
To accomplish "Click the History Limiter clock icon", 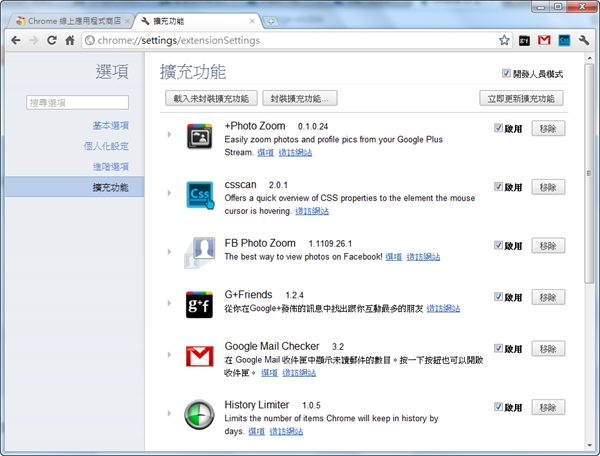I will pos(199,415).
